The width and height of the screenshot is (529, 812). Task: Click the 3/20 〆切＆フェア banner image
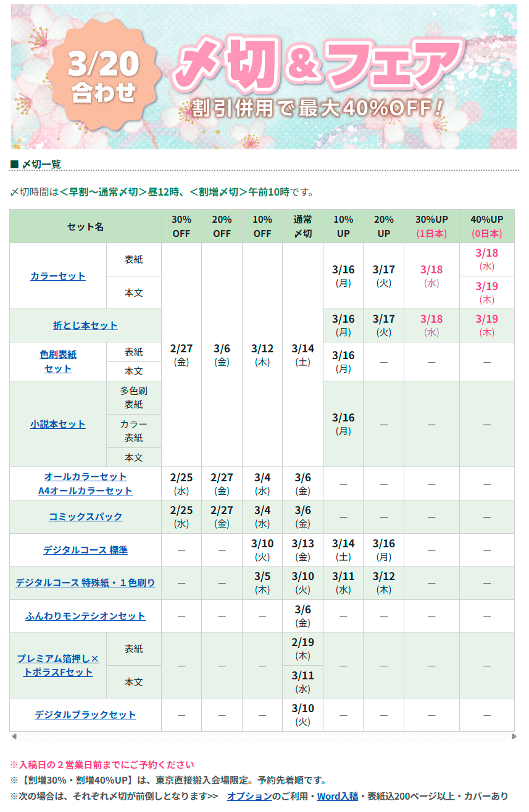264,77
